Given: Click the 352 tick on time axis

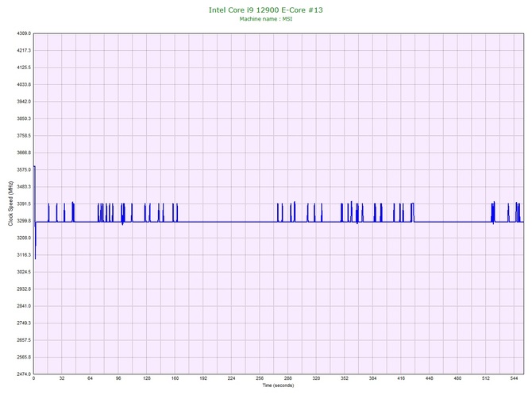Looking at the screenshot, I should click(345, 378).
